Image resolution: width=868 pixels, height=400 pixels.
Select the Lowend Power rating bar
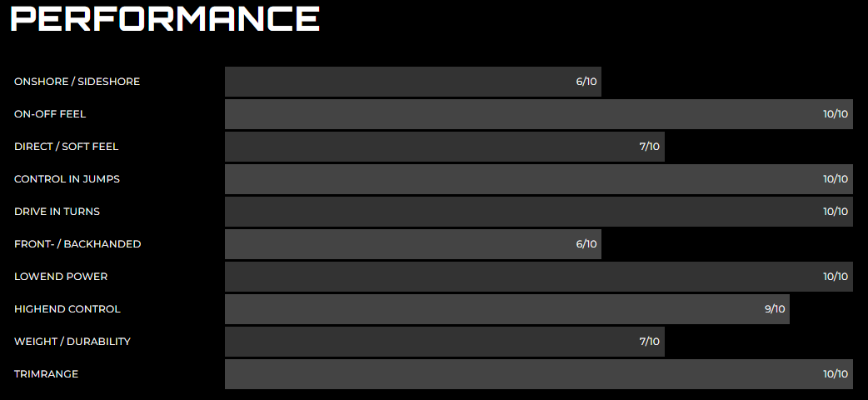539,277
